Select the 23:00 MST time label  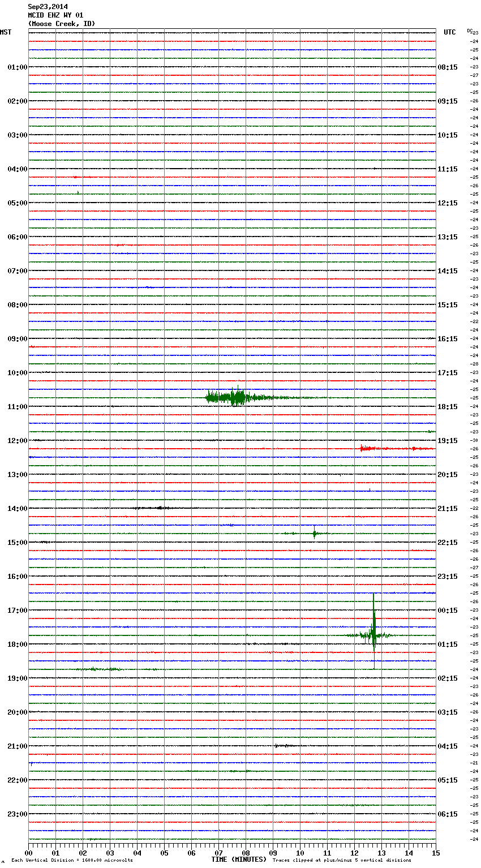click(18, 814)
